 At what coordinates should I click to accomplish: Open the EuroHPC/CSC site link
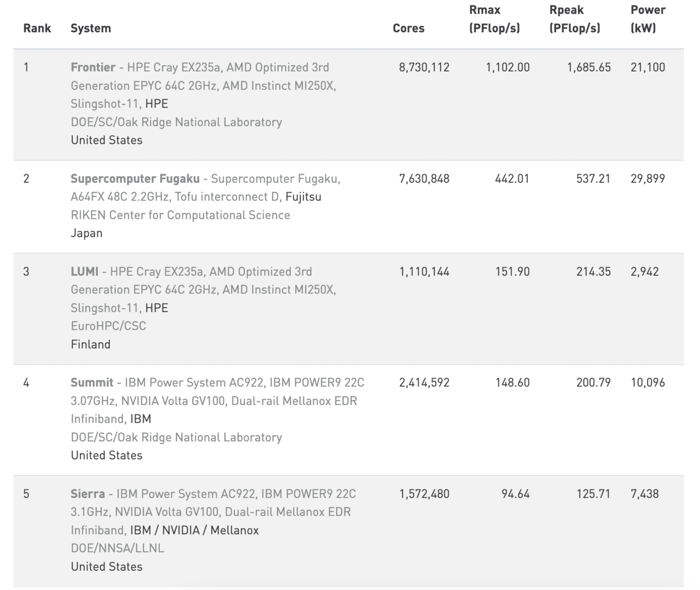coord(108,326)
